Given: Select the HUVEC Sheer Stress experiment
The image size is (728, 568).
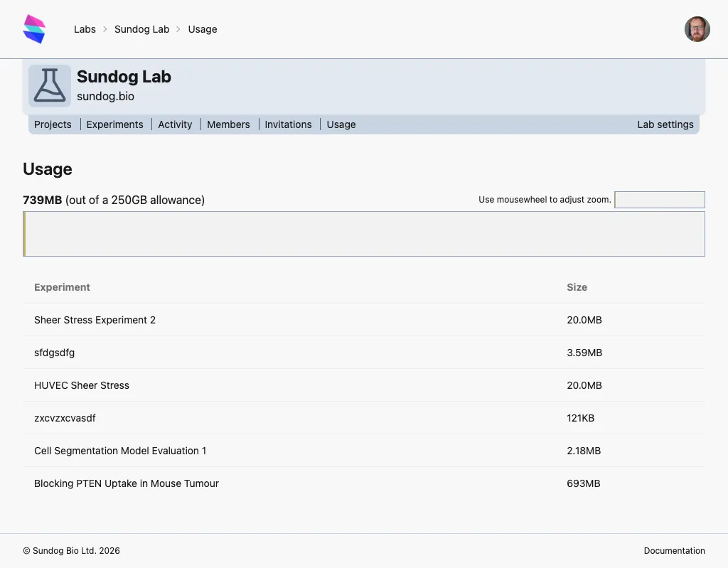Looking at the screenshot, I should [82, 385].
